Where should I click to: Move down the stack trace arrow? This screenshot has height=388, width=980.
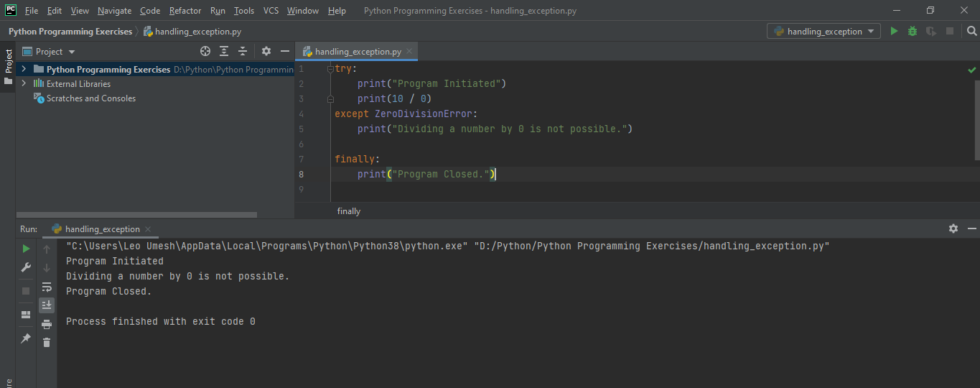[47, 267]
